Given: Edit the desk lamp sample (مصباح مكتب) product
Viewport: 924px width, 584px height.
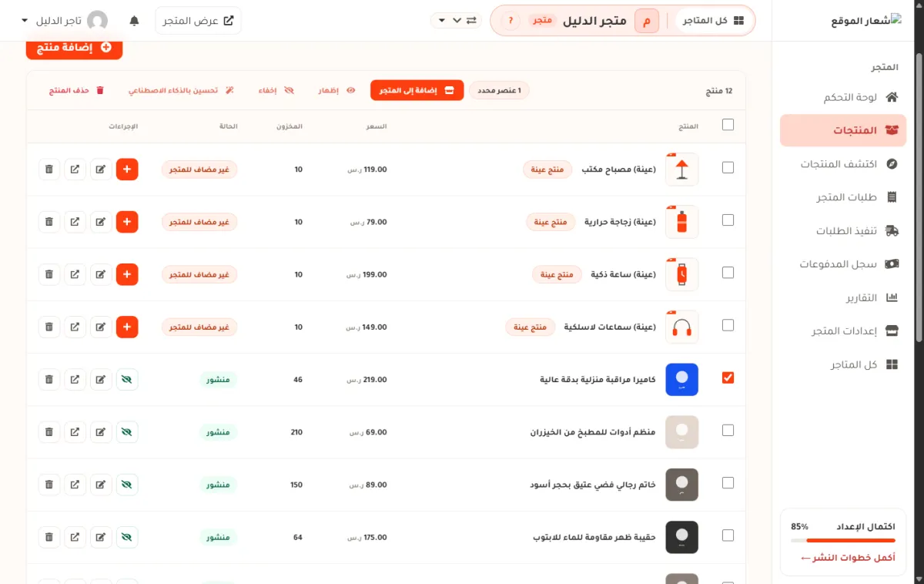Looking at the screenshot, I should point(101,169).
